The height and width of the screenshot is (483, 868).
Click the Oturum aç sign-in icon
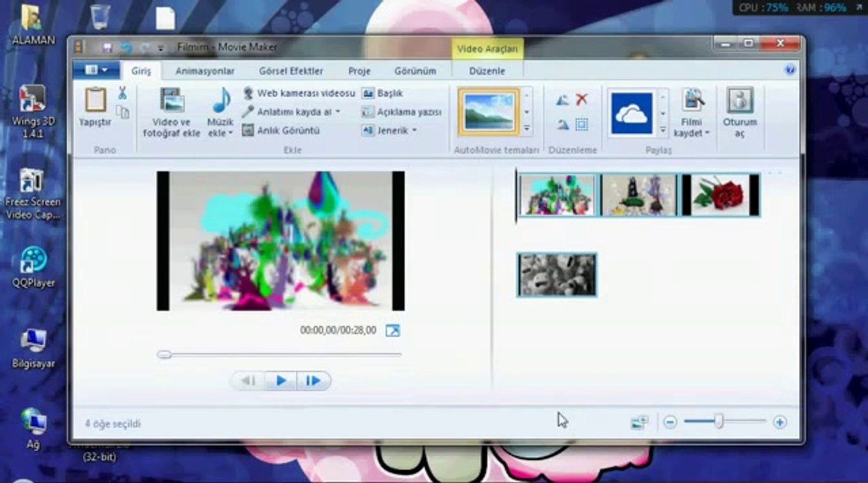pos(740,100)
